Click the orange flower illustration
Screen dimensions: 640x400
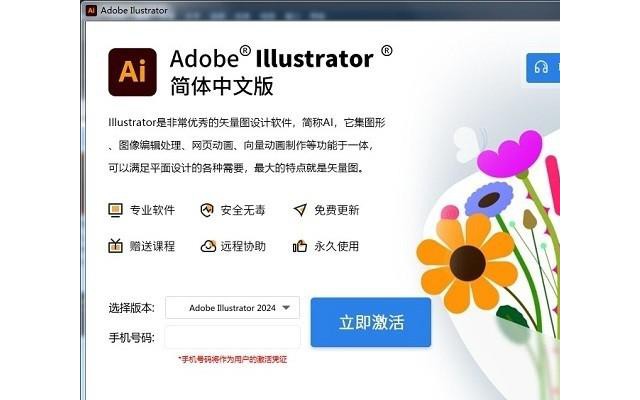[x=467, y=263]
